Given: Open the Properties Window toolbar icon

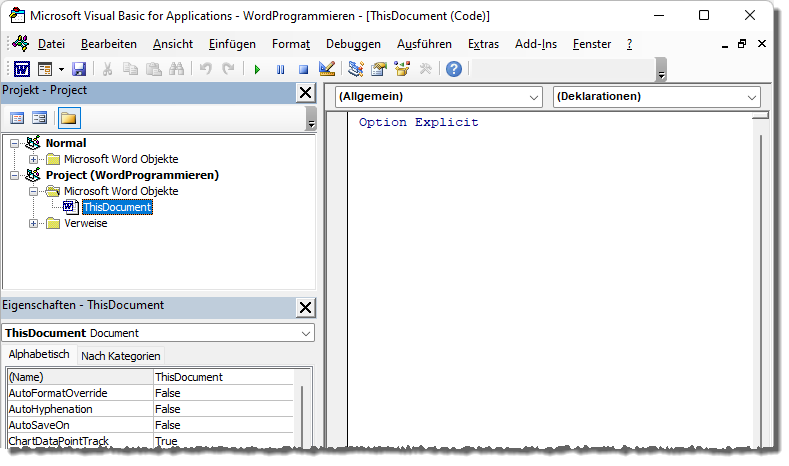Looking at the screenshot, I should 378,69.
